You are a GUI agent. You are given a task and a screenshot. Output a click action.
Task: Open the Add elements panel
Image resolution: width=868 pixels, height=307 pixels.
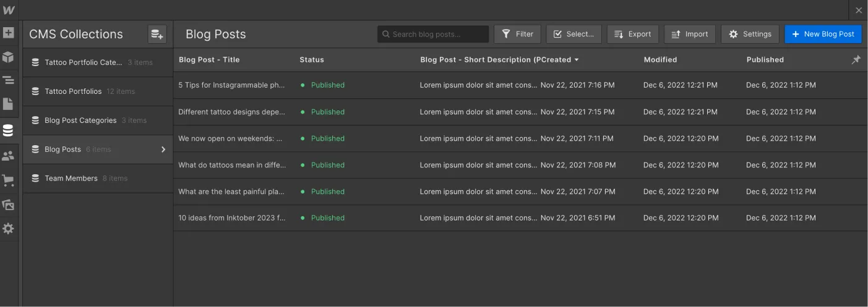(8, 33)
